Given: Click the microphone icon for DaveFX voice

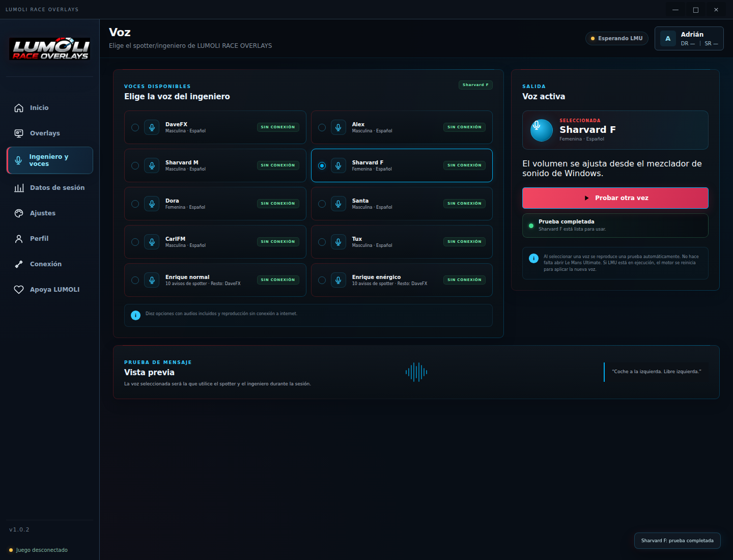Looking at the screenshot, I should click(152, 127).
